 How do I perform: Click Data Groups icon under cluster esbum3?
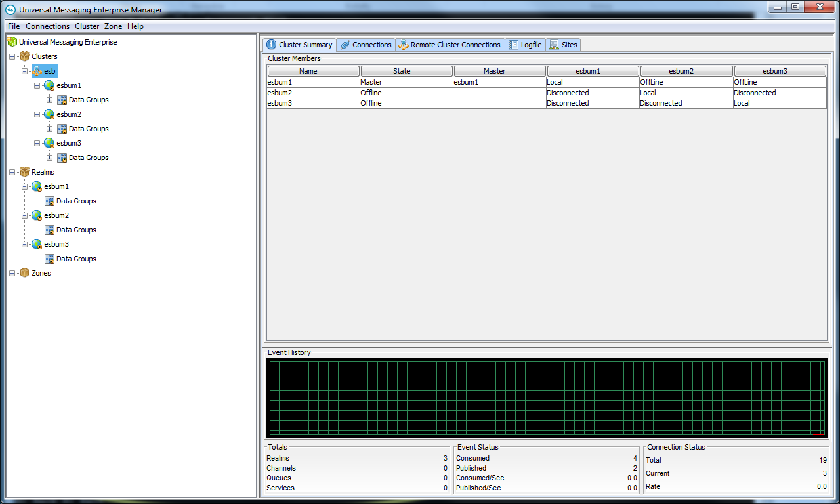coord(62,157)
